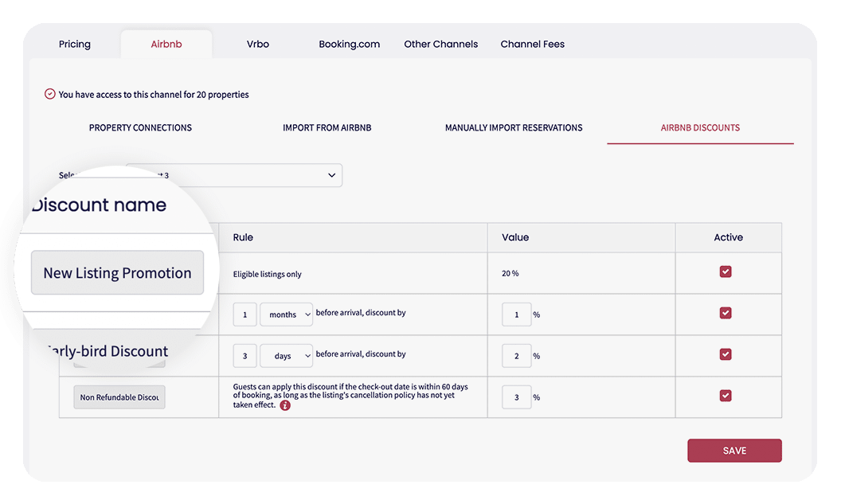The height and width of the screenshot is (504, 841).
Task: Open the Pricing tab
Action: pos(75,44)
